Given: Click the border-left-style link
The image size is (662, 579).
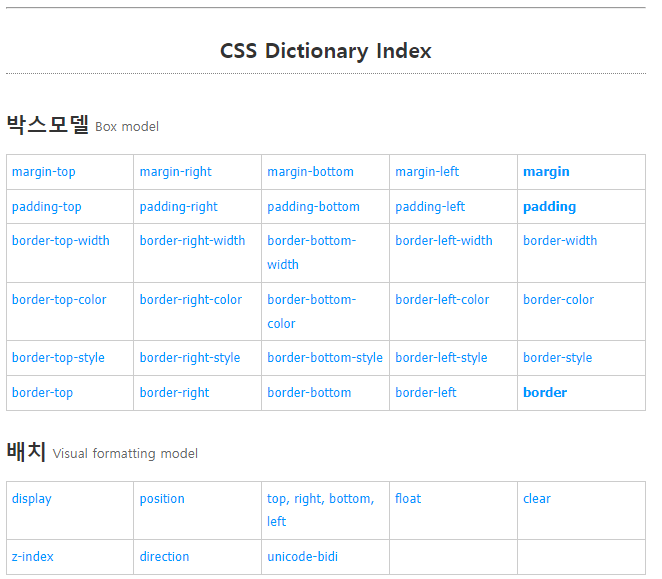Looking at the screenshot, I should (x=441, y=358).
